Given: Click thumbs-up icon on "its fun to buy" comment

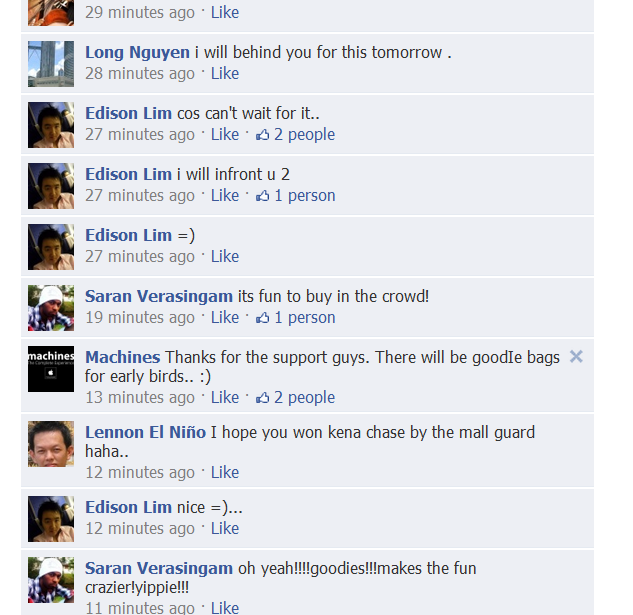Looking at the screenshot, I should 262,318.
